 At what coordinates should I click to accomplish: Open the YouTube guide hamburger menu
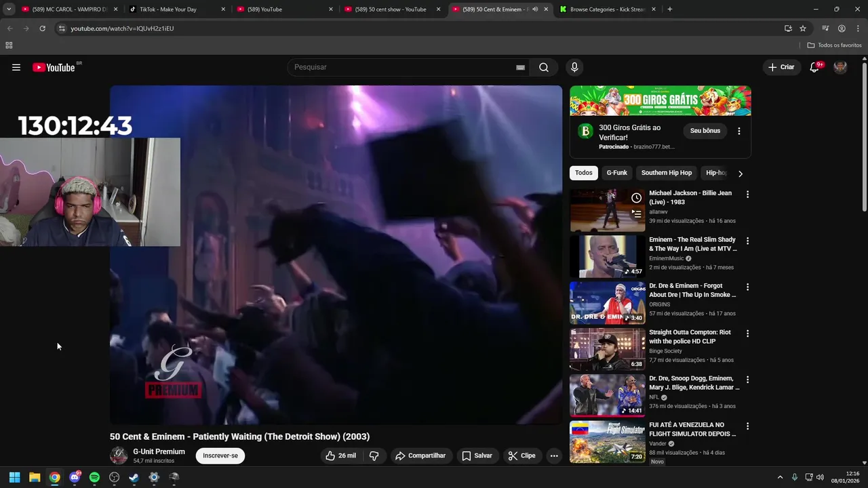click(x=16, y=67)
